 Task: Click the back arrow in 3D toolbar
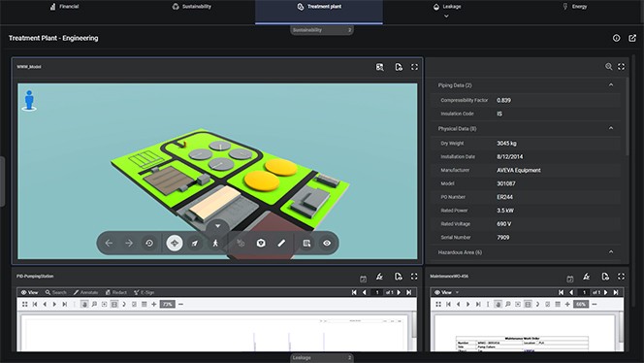[x=109, y=244]
